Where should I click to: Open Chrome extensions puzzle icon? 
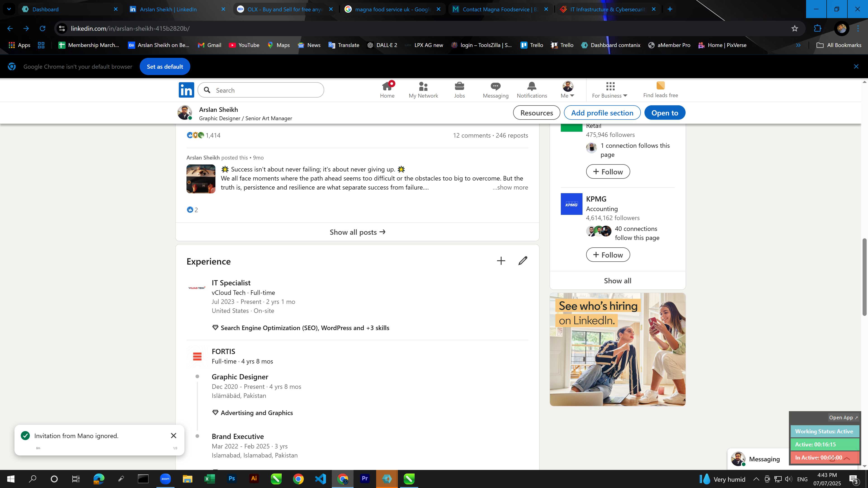pyautogui.click(x=817, y=28)
